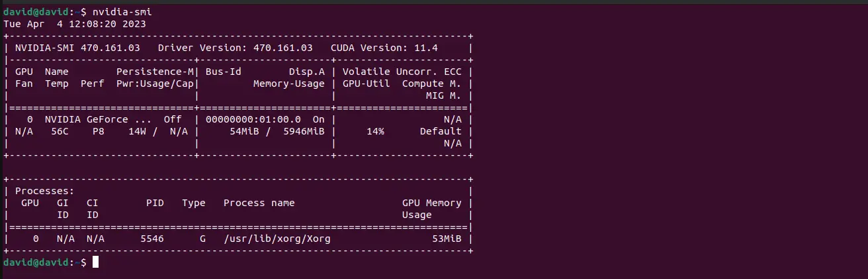Click the process ID 5546

coord(152,239)
